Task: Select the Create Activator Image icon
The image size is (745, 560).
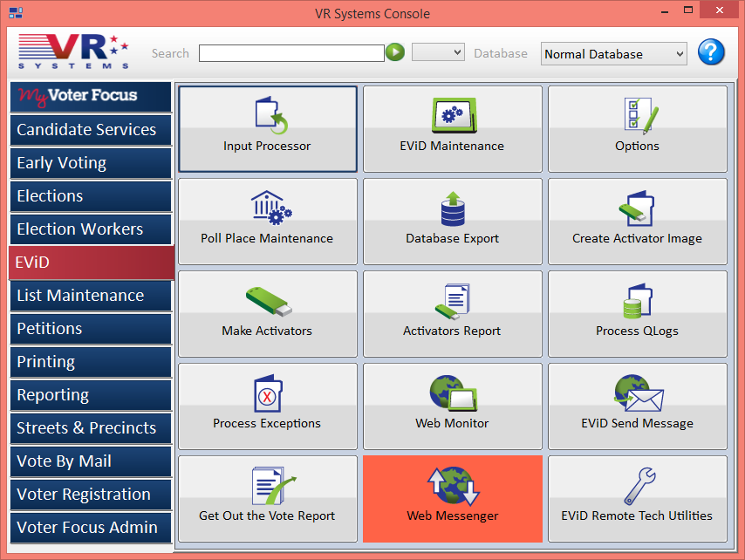Action: pos(637,208)
